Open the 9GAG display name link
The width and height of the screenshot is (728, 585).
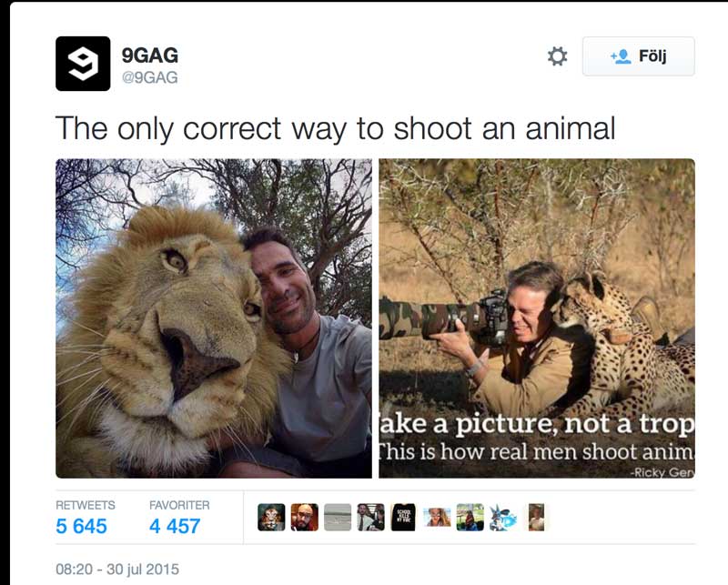point(149,55)
